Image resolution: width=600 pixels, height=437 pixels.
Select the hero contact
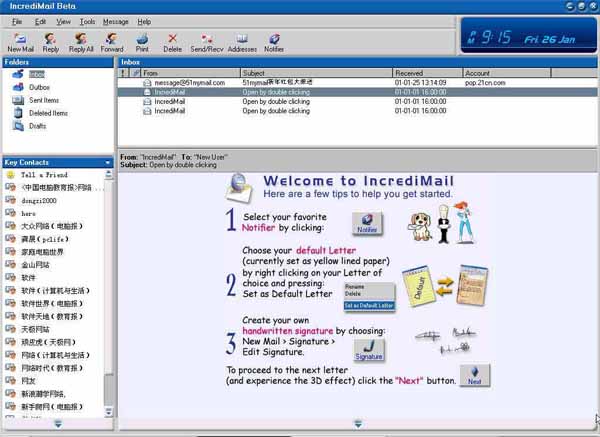(28, 214)
